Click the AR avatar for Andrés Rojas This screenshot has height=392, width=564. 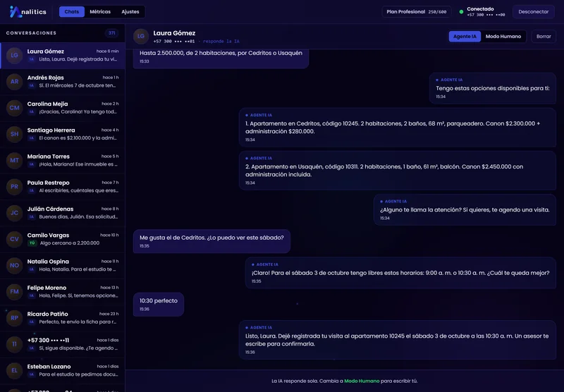pos(14,82)
